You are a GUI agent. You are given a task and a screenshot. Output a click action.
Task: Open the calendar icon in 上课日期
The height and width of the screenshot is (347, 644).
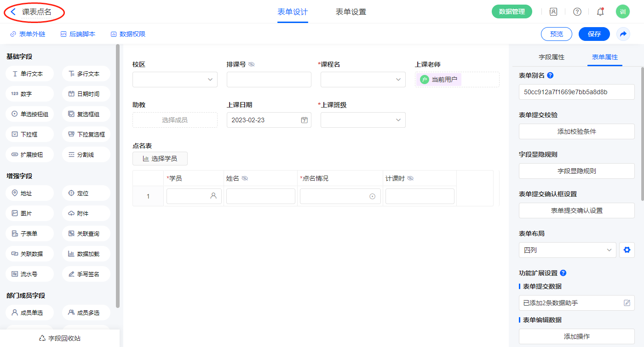[304, 120]
